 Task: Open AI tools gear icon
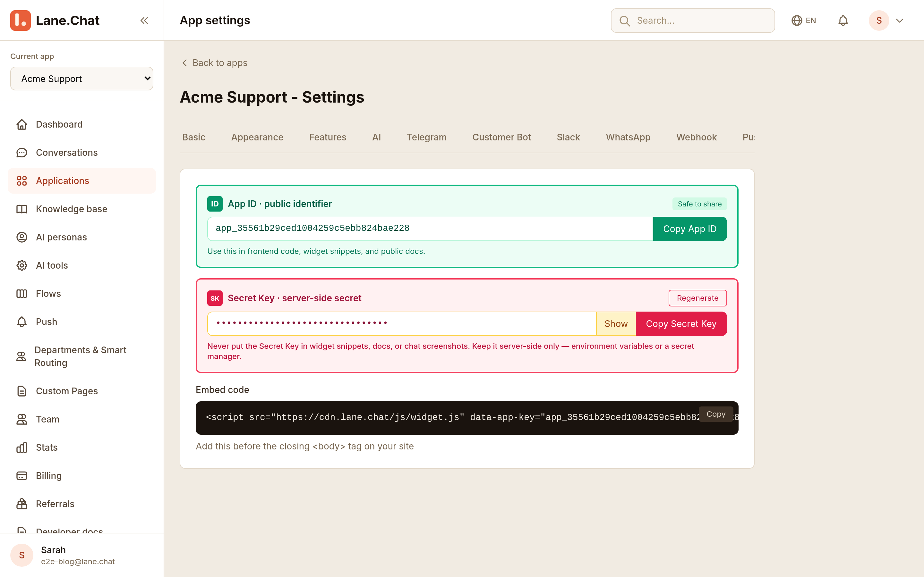(22, 266)
